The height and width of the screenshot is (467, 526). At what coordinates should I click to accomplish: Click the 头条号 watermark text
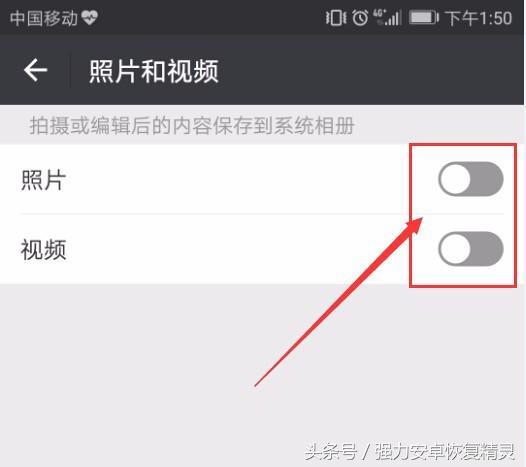[331, 452]
